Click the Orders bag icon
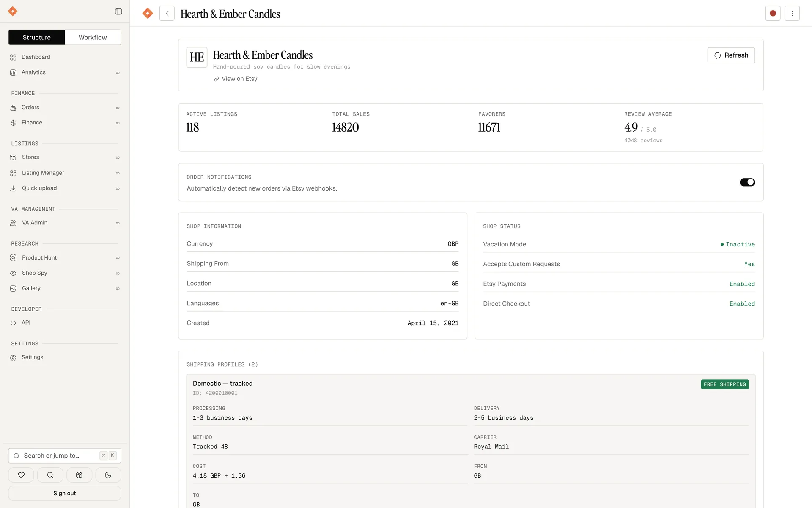The width and height of the screenshot is (812, 508). 13,108
